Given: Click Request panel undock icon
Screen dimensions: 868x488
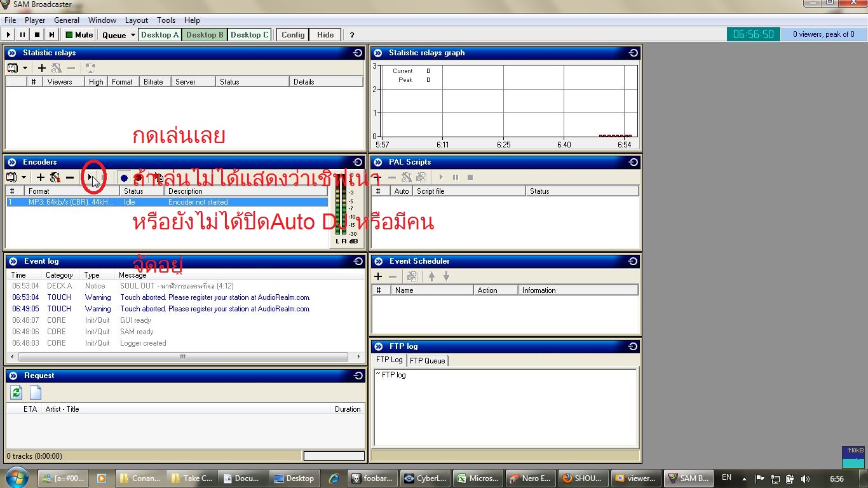Looking at the screenshot, I should tap(358, 376).
